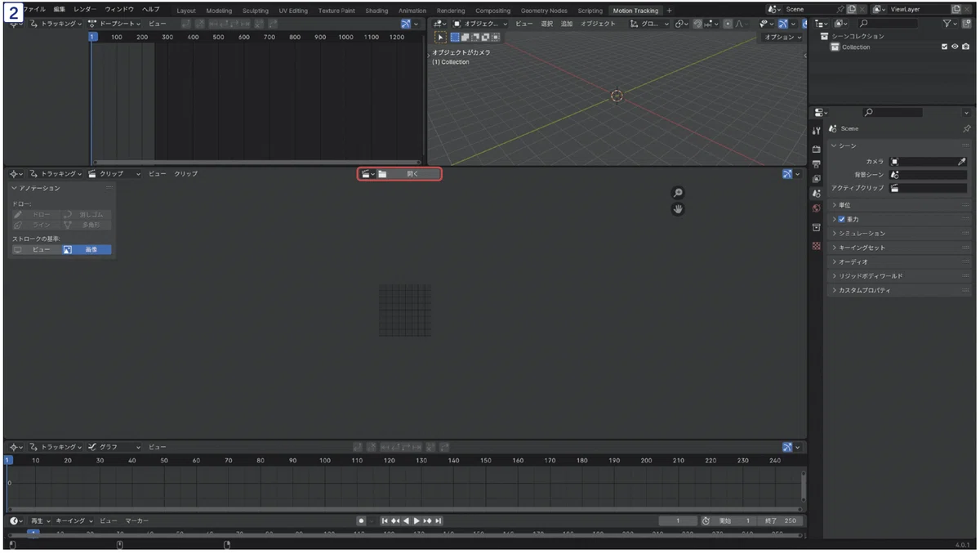
Task: Add a workspace with plus button
Action: 670,11
